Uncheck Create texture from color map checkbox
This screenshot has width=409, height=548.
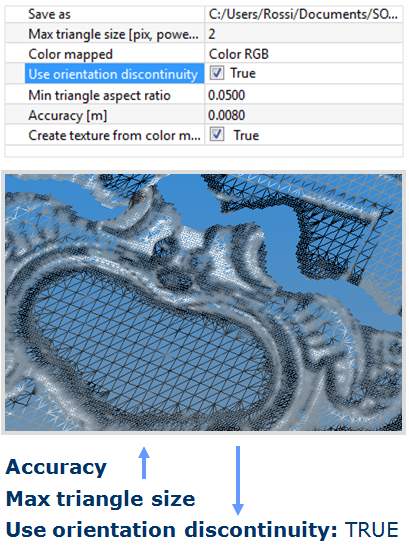coord(217,135)
